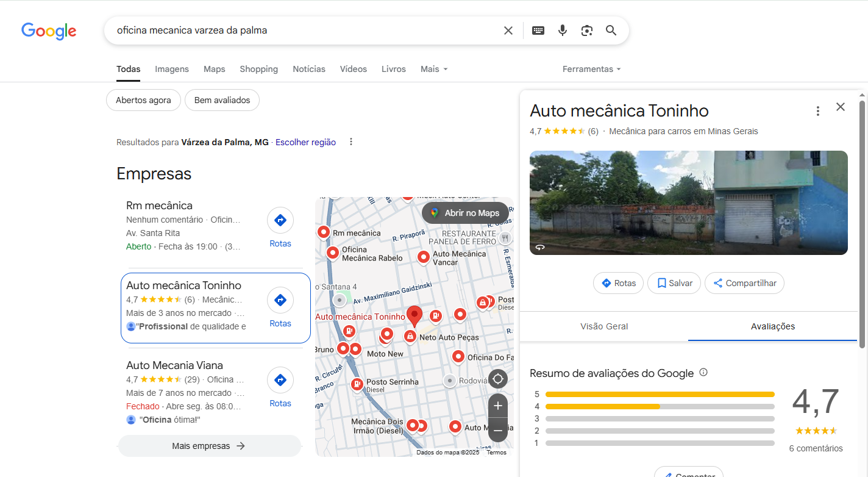
Task: Switch to the Notícias tab
Action: (309, 69)
